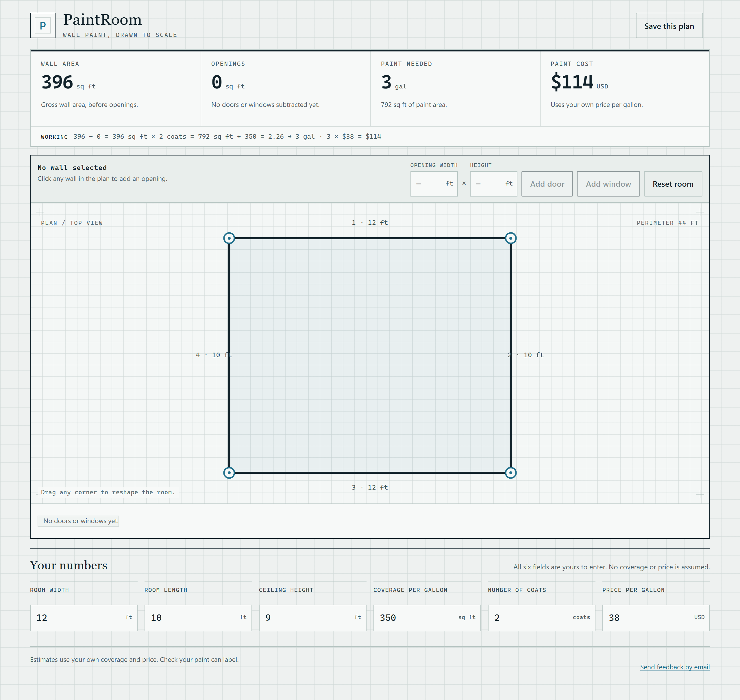
Task: Focus the Opening Width input field
Action: coord(434,184)
